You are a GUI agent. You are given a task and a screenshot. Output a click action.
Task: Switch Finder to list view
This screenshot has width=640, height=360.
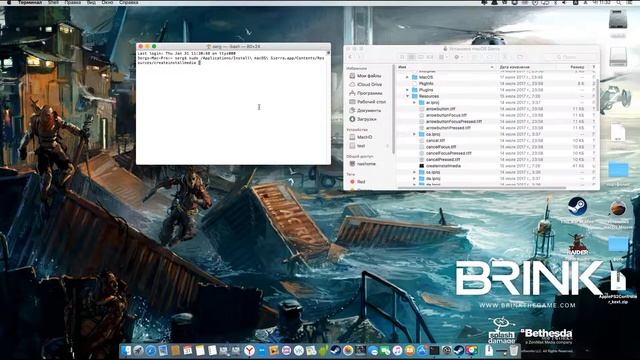point(412,57)
